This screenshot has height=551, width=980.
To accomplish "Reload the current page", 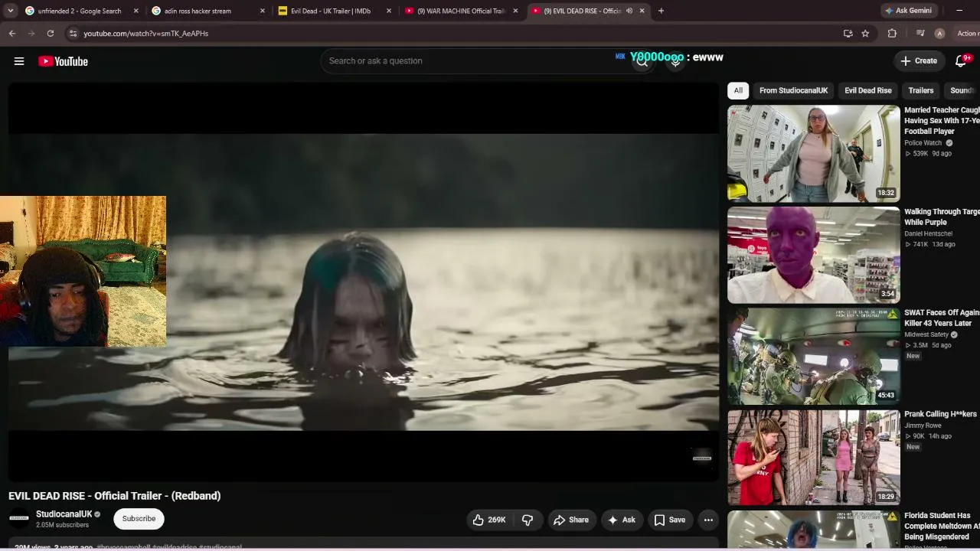I will point(51,34).
